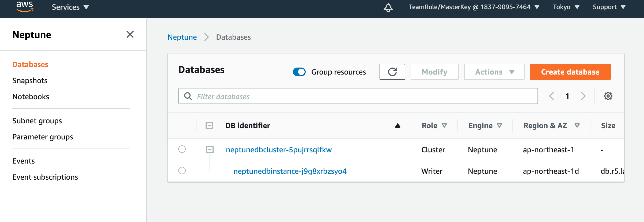The image size is (644, 222).
Task: Open the Actions dropdown
Action: [x=494, y=72]
